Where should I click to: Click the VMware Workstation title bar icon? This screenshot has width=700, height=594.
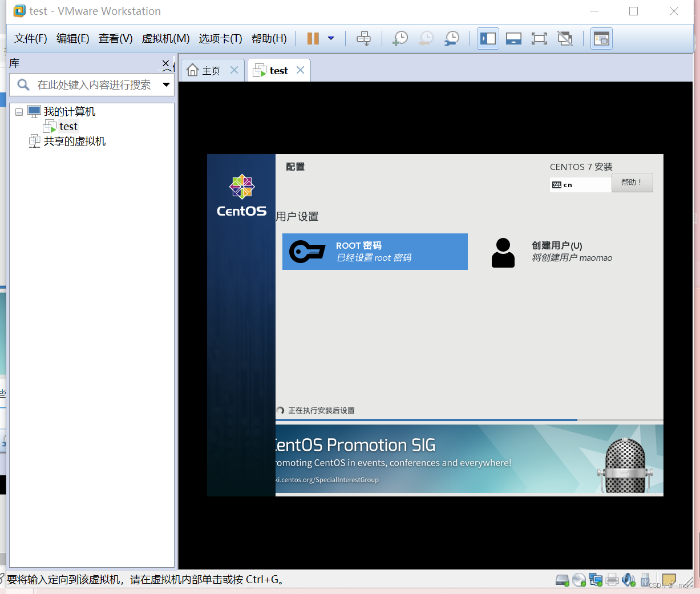20,11
